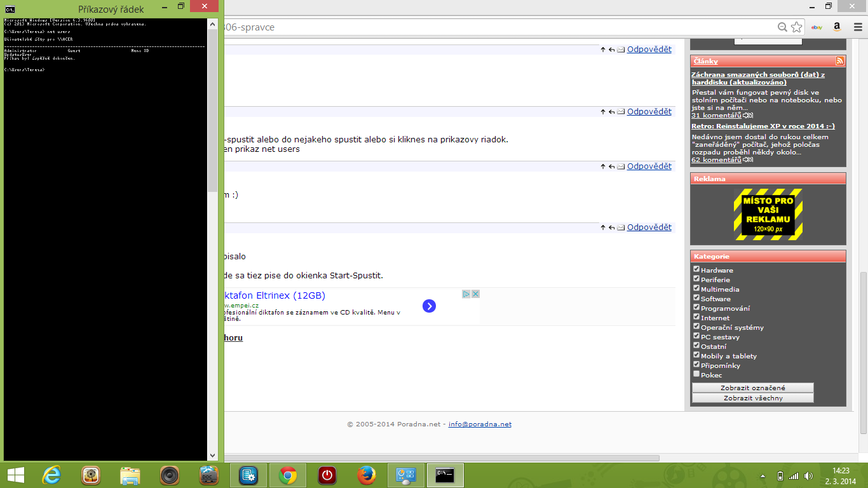Launch Internet Explorer from the taskbar

(x=51, y=475)
